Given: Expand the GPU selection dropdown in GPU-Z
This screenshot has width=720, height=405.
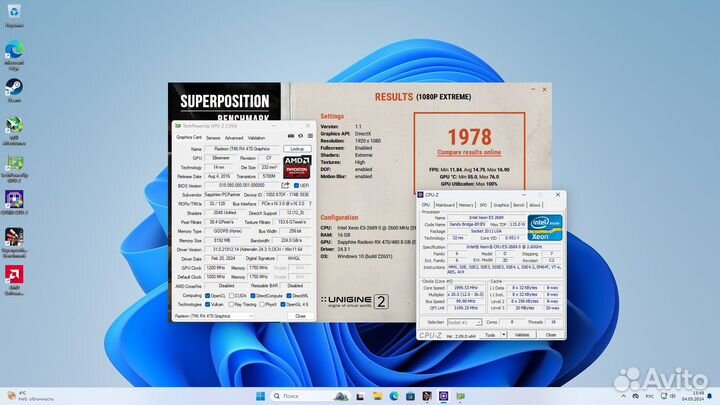Looking at the screenshot, I should [x=251, y=316].
